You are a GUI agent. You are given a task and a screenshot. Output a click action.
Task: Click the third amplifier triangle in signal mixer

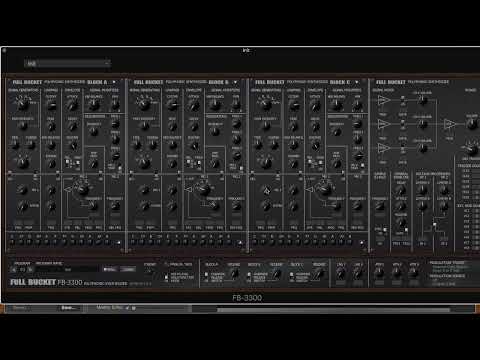coord(383,148)
